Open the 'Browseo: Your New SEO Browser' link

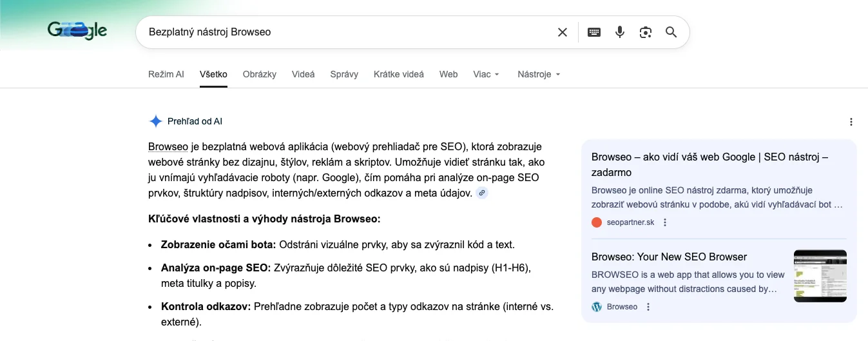tap(669, 257)
